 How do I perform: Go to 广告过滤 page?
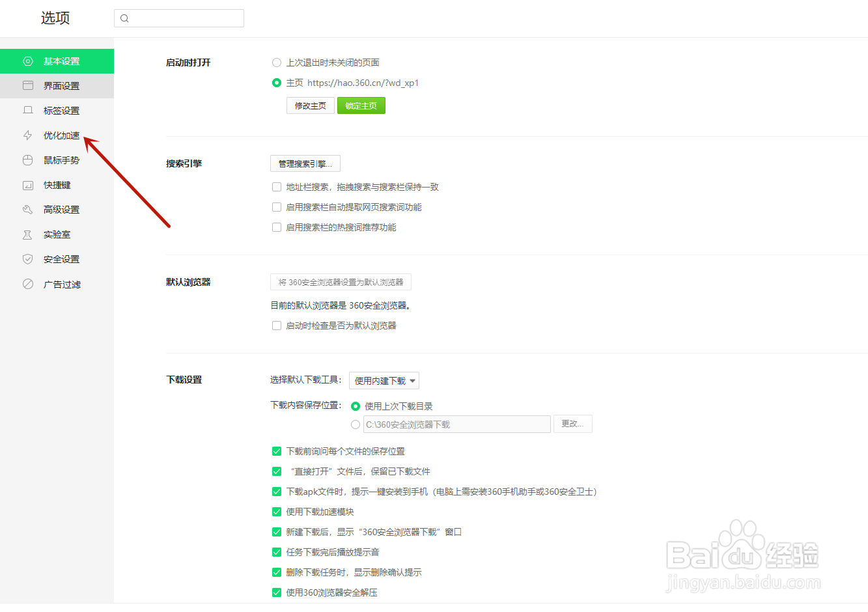click(x=57, y=284)
